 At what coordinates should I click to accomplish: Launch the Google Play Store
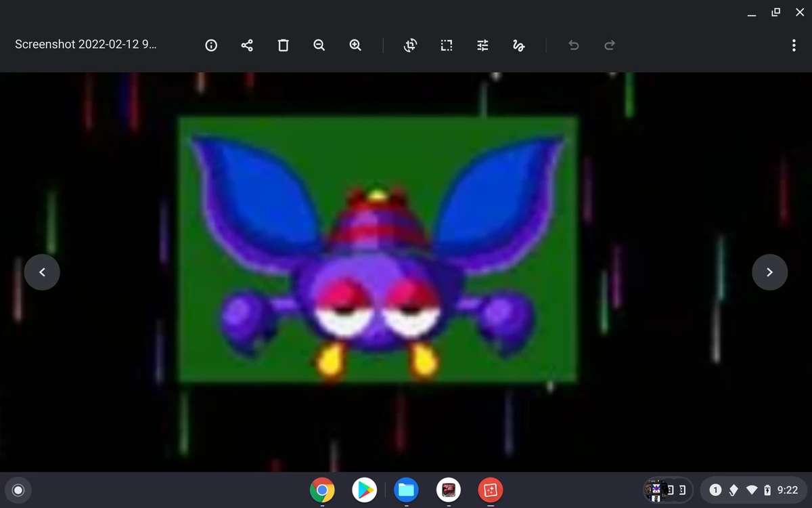click(364, 490)
